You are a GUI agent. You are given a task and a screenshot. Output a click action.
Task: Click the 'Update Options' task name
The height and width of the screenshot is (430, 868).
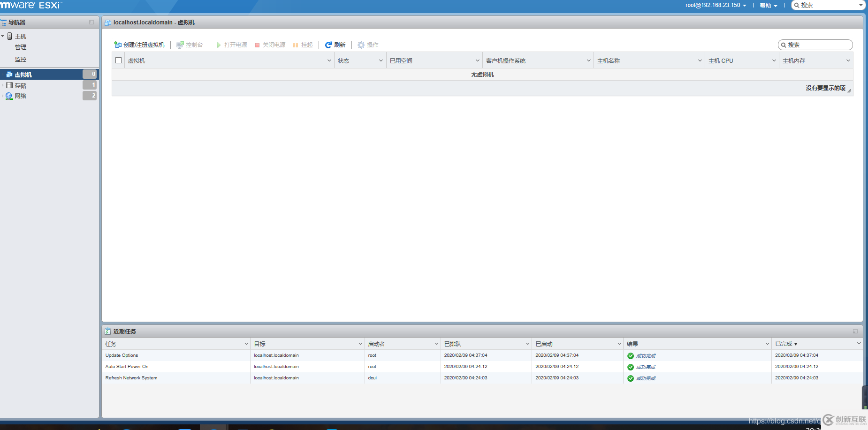click(122, 355)
